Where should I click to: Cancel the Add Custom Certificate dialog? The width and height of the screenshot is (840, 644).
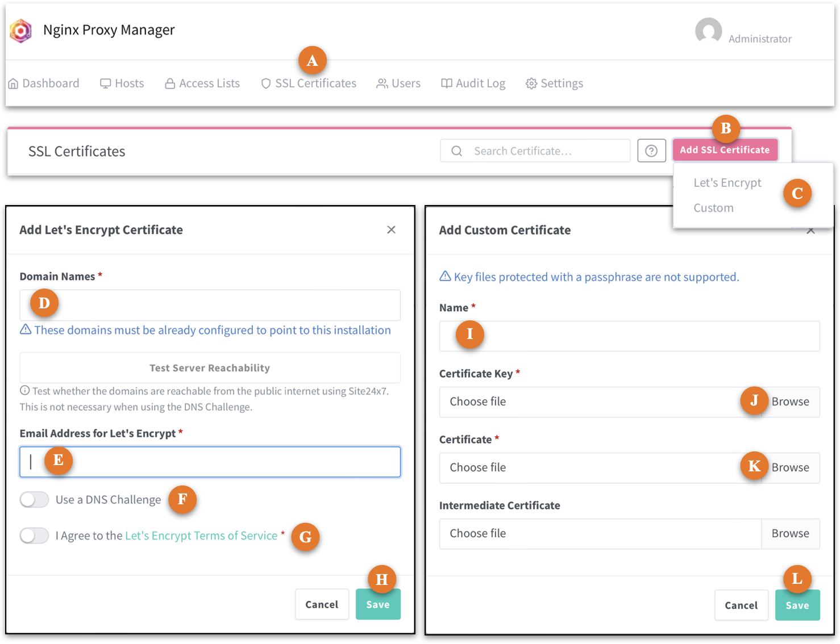[x=741, y=605]
